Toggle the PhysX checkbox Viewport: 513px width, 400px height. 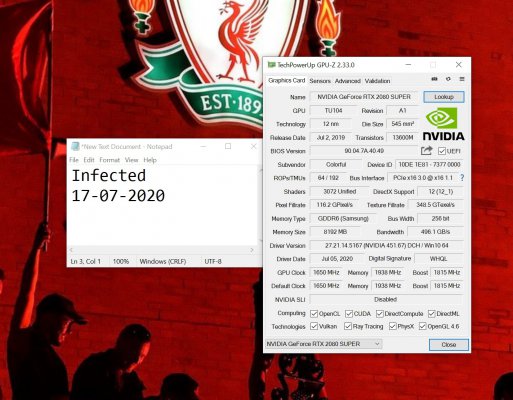392,326
